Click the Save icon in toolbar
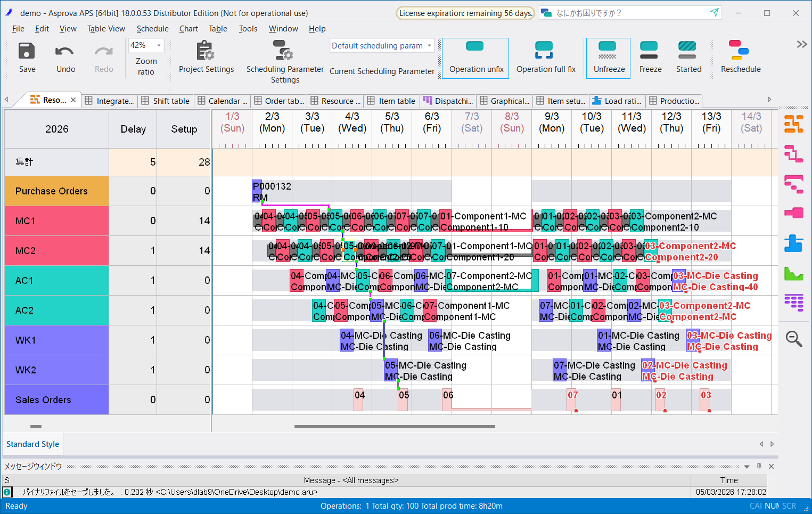The image size is (812, 514). click(27, 52)
